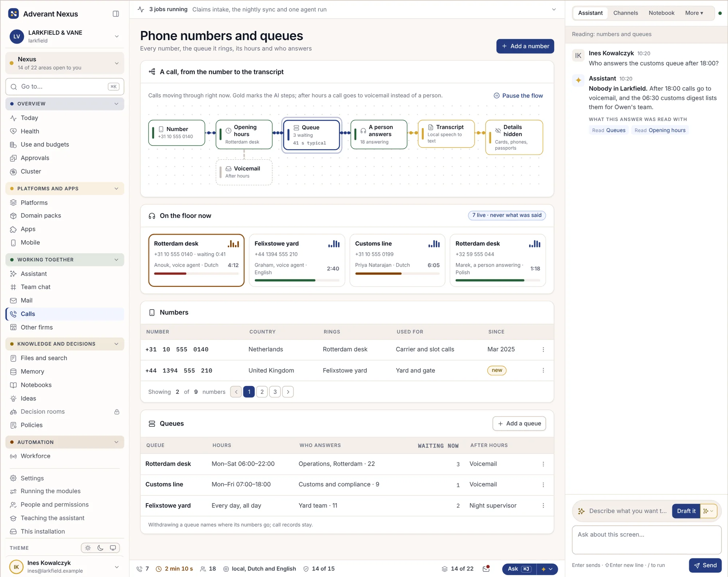Screen dimensions: 728x577
Task: Click the Rotterdam desk Anouk call progress bar
Action: click(x=196, y=274)
